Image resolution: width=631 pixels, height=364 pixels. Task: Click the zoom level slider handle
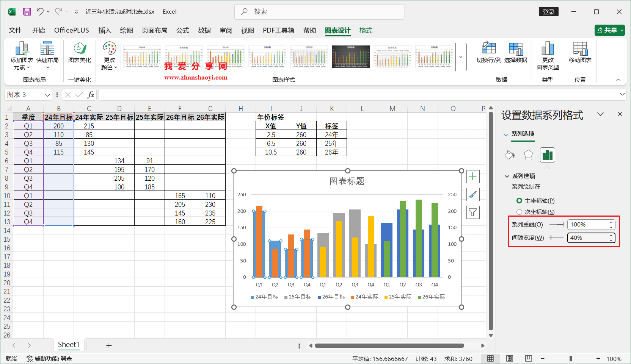pos(570,359)
